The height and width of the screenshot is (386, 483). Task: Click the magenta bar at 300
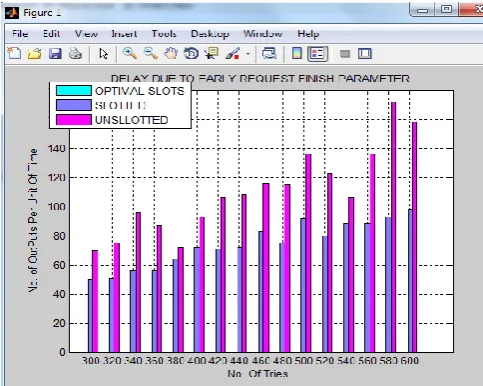95,301
